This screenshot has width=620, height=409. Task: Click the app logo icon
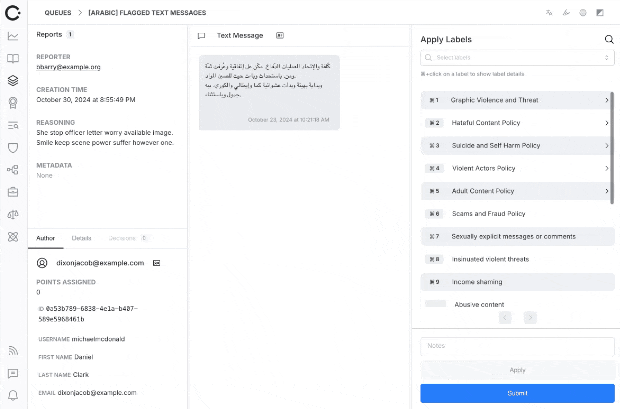point(13,13)
